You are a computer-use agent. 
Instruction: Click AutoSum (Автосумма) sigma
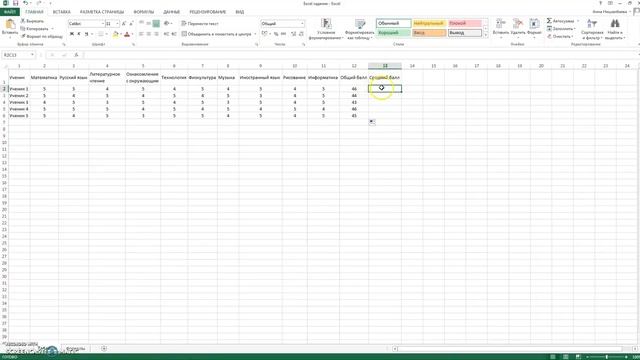pyautogui.click(x=561, y=21)
